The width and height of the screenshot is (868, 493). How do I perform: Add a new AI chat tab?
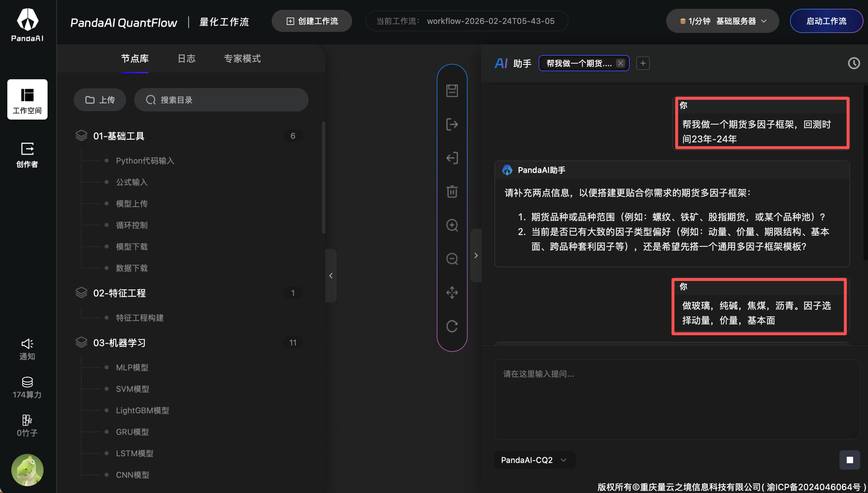(x=643, y=63)
